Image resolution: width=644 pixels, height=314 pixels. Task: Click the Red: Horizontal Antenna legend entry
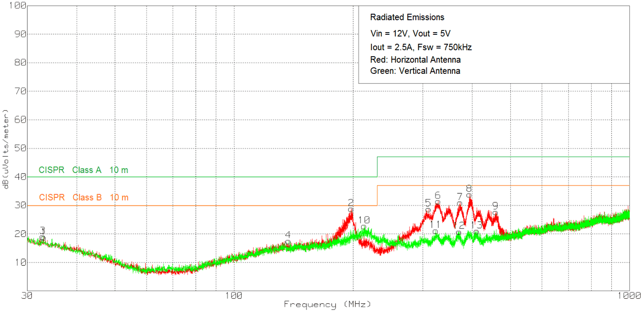click(x=415, y=59)
